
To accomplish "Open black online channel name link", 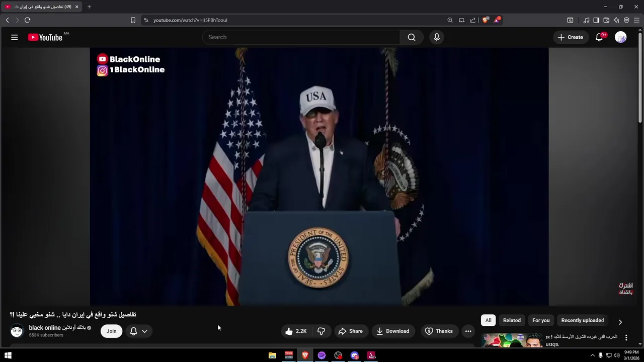I will click(x=57, y=328).
